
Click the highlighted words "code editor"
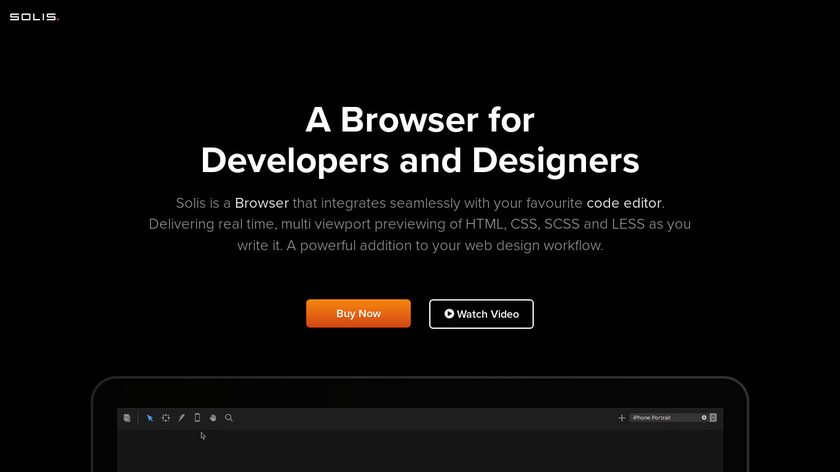coord(624,203)
